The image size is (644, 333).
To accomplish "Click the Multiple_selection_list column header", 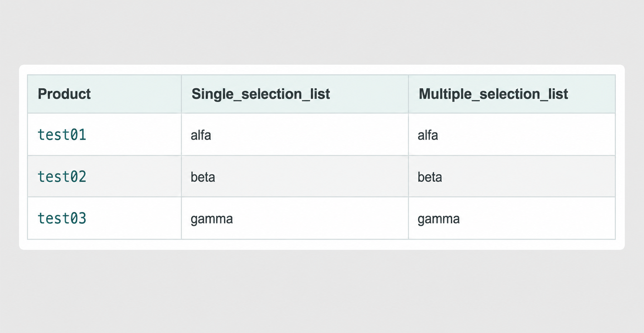I will 493,94.
